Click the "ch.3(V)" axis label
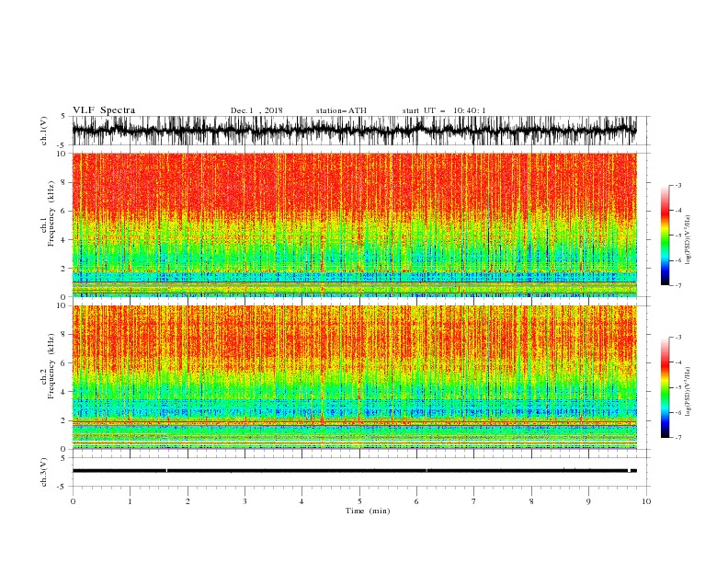 (x=44, y=472)
